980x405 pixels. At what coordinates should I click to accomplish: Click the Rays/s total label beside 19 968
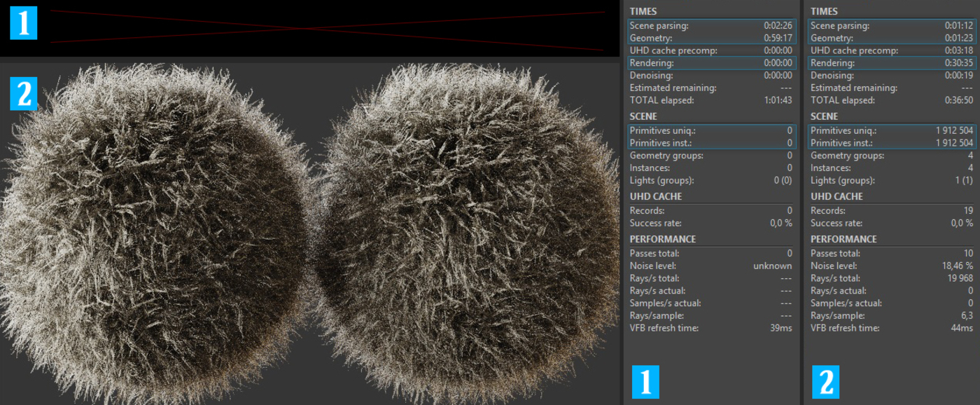coord(834,279)
